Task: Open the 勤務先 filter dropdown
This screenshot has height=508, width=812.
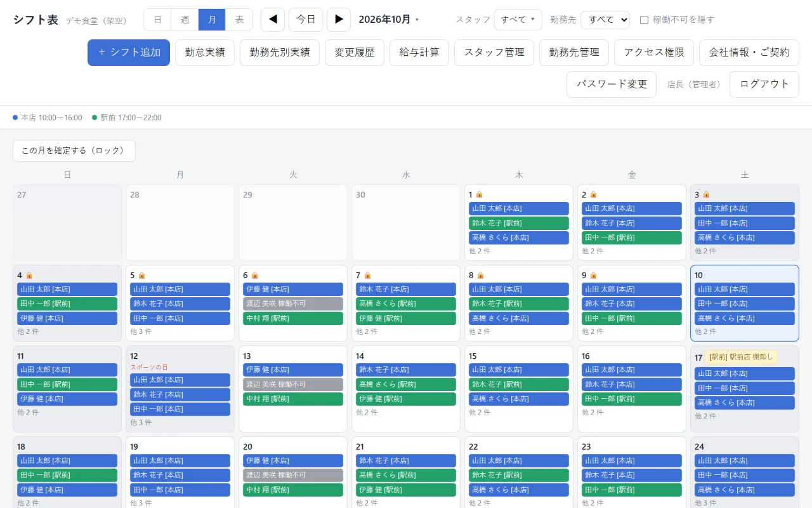Action: (605, 20)
